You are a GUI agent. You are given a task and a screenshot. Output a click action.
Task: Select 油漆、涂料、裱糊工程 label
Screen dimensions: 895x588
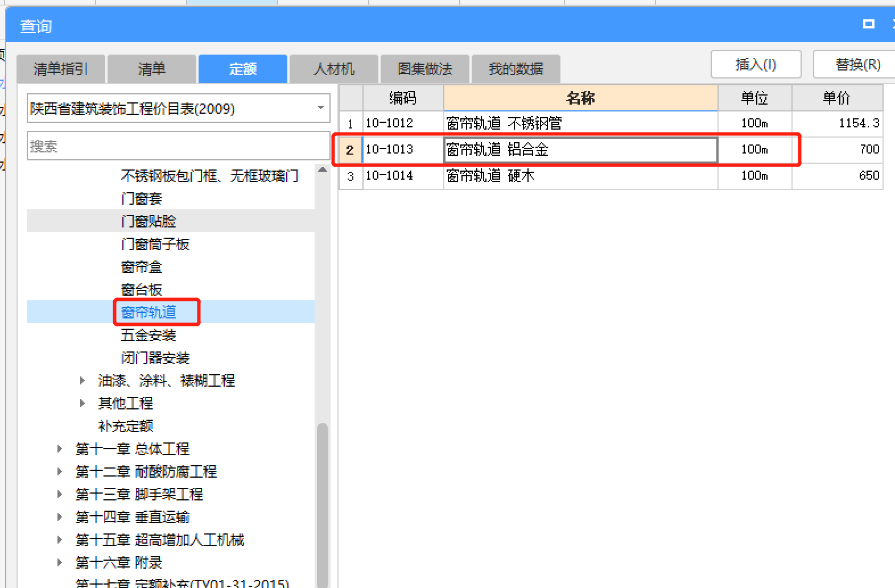pyautogui.click(x=166, y=380)
